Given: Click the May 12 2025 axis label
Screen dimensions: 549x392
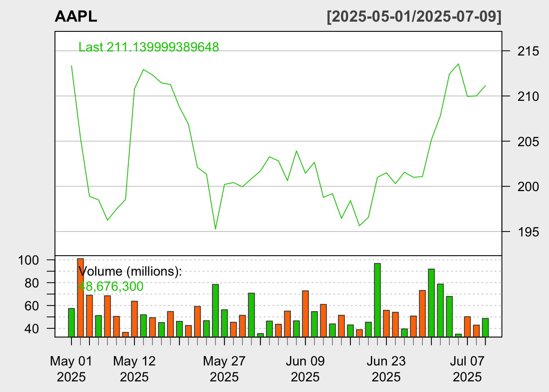Looking at the screenshot, I should point(134,369).
